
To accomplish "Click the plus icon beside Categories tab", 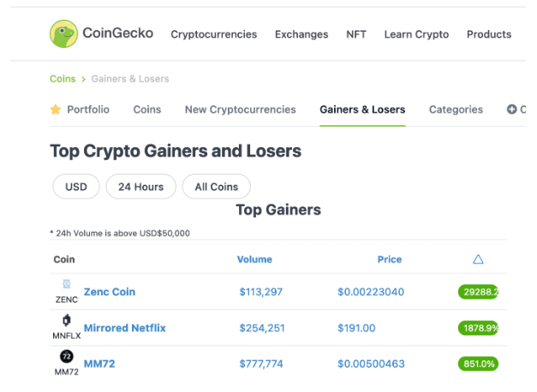I will (x=511, y=110).
